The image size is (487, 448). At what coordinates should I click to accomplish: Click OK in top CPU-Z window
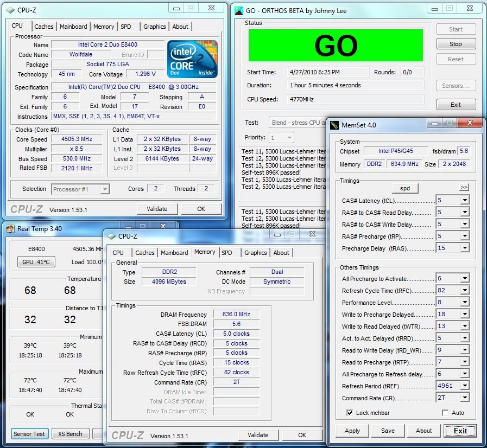(x=201, y=209)
